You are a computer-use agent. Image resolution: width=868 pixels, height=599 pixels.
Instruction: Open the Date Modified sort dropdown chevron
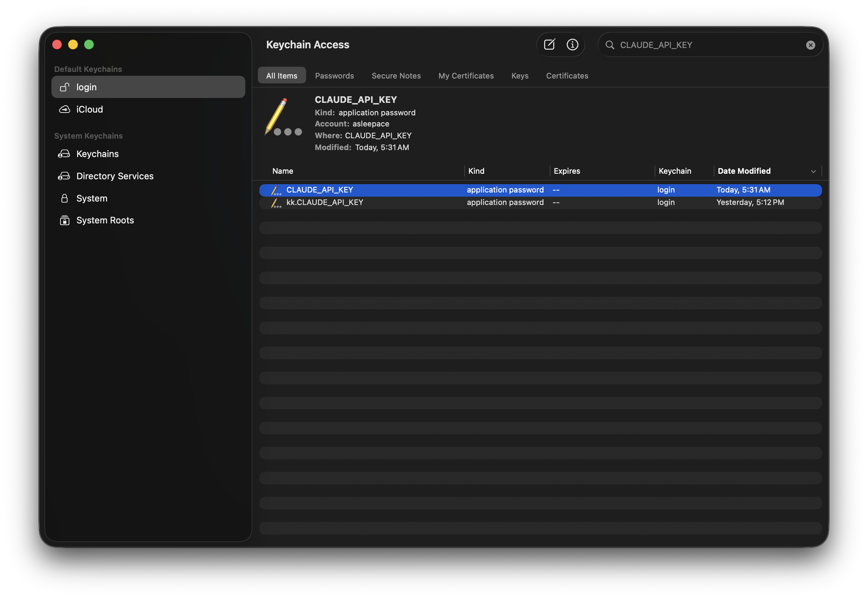click(813, 171)
